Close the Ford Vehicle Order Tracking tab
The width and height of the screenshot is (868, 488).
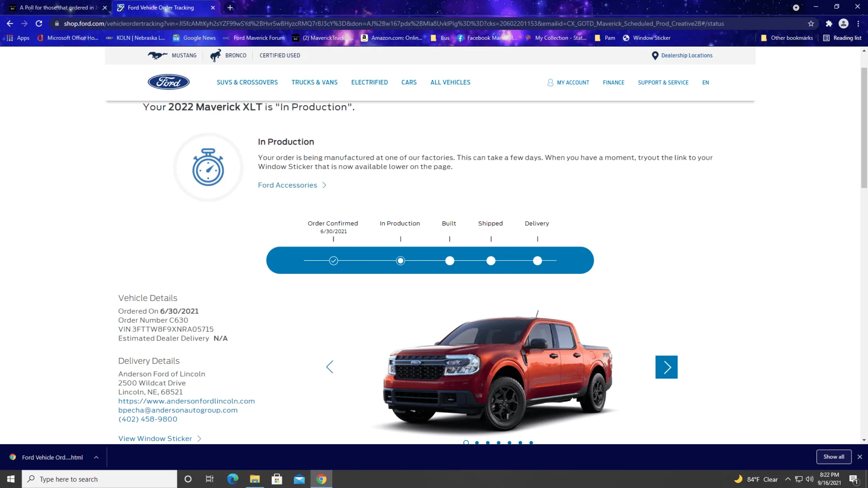(x=213, y=8)
